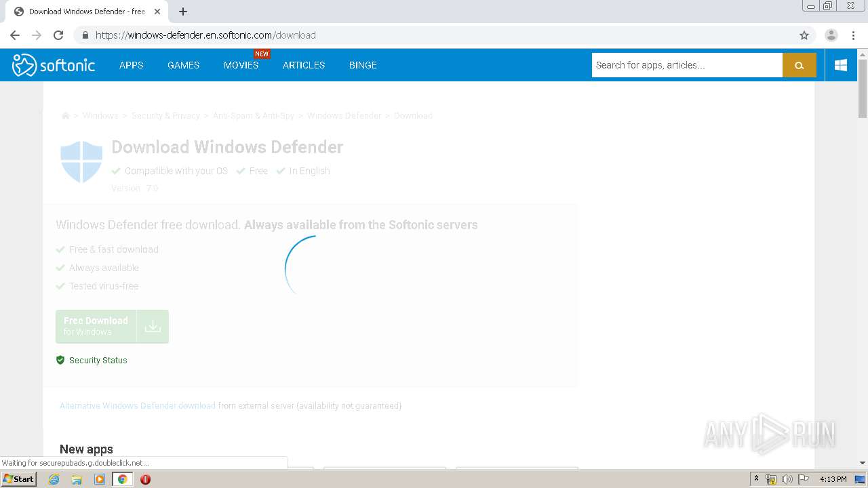
Task: Click the Action Center flag icon
Action: point(804,479)
